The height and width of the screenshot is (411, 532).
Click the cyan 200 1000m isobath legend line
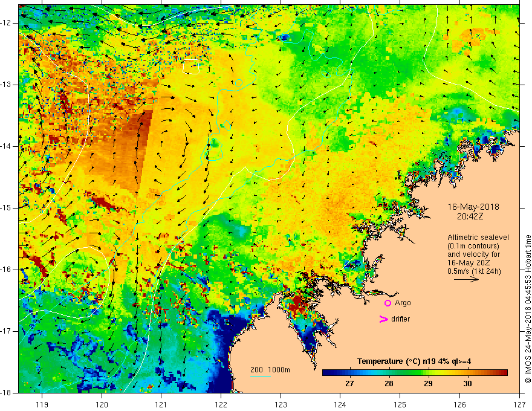[261, 376]
